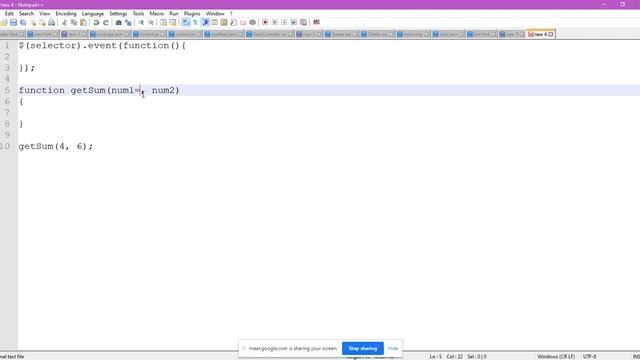Click the Paste clipboard icon

(83, 22)
